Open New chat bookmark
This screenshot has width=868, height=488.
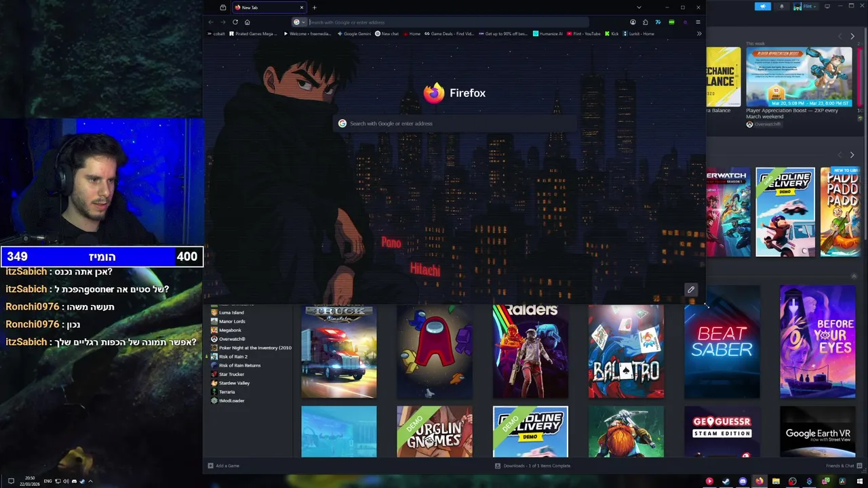(387, 33)
